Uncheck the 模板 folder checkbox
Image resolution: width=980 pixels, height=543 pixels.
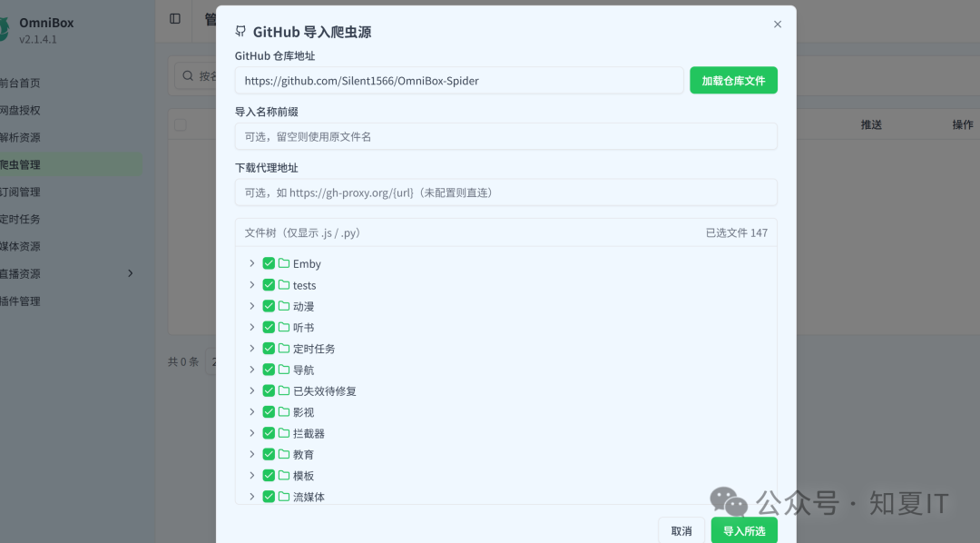pyautogui.click(x=269, y=476)
